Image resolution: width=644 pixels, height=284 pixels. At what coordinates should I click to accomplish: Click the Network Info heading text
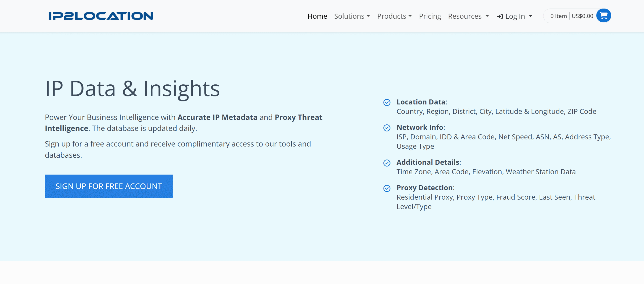tap(420, 127)
